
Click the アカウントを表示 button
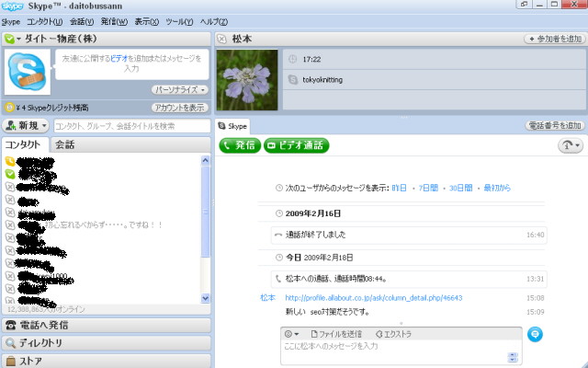click(180, 108)
